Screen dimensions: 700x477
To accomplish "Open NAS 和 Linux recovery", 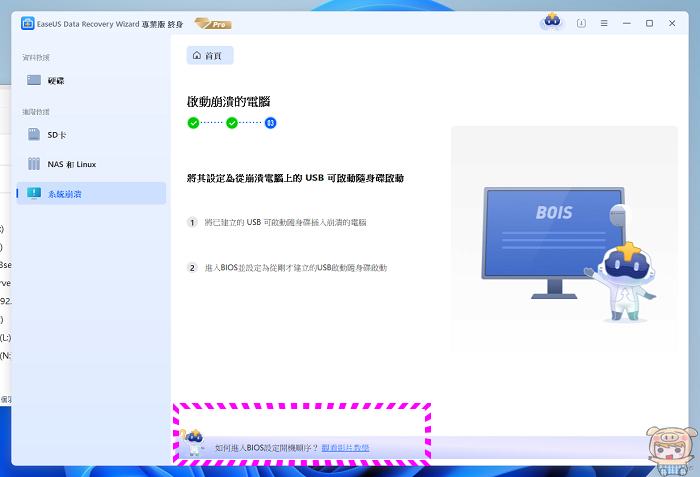I will click(70, 164).
